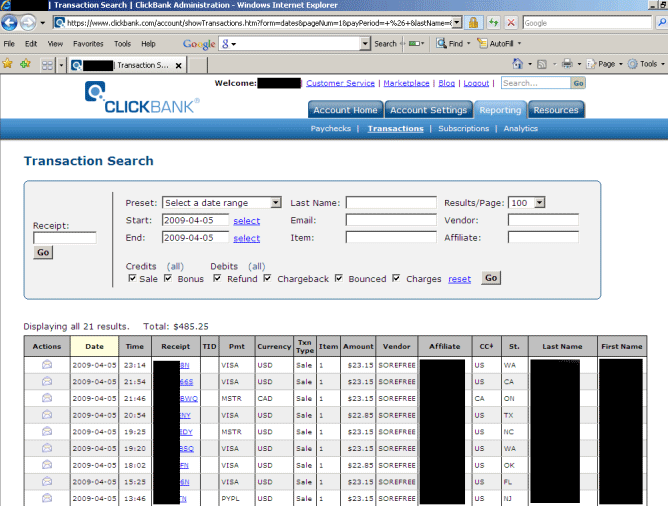Open the Preset date range dropdown
The height and width of the screenshot is (506, 668).
pyautogui.click(x=276, y=202)
